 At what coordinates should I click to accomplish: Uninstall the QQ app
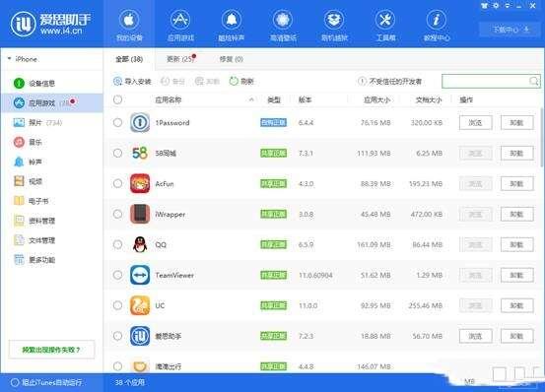(x=516, y=244)
